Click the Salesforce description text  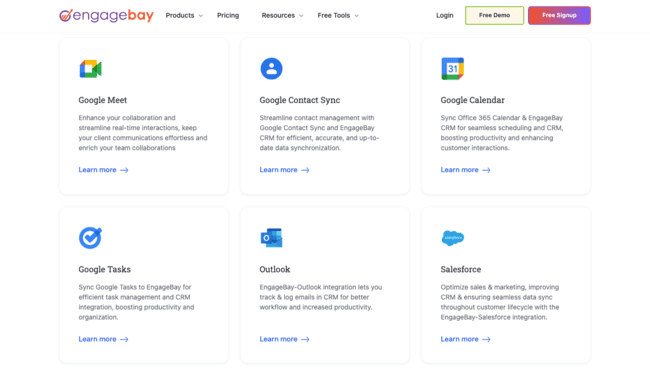(500, 302)
